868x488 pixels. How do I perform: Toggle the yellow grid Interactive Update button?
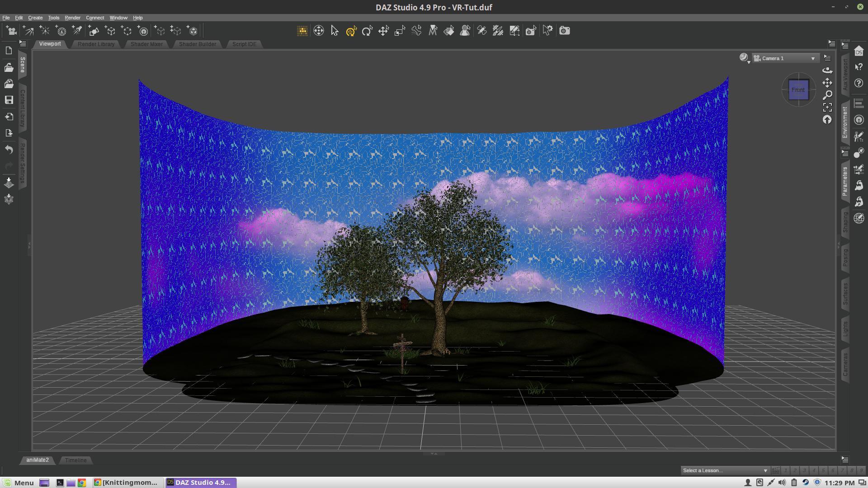302,31
